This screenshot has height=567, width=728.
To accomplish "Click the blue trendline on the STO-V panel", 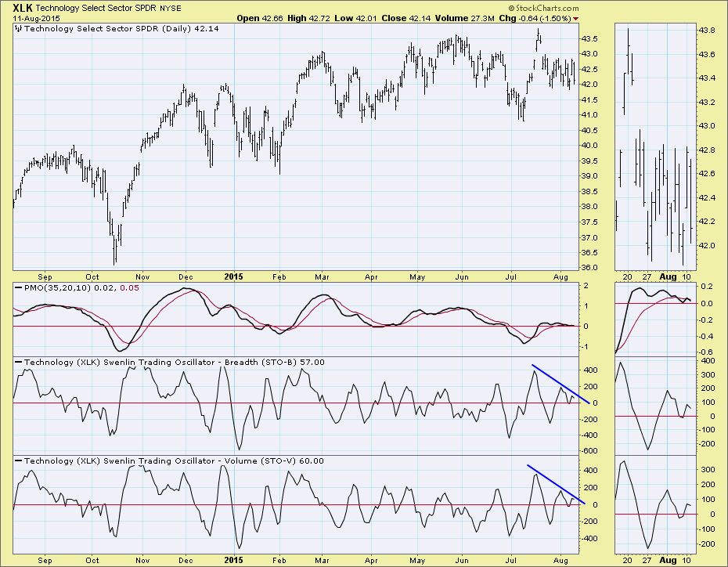I will coord(557,484).
